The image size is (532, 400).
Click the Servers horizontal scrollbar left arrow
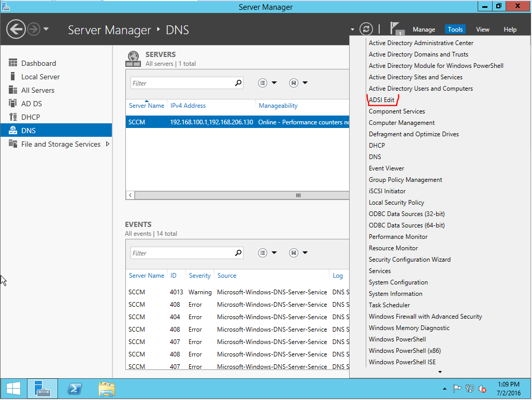(131, 195)
